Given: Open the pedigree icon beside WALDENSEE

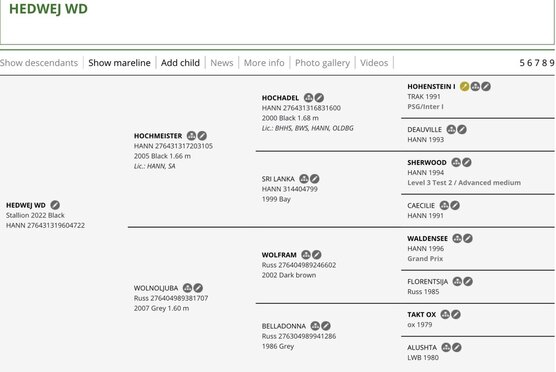Looking at the screenshot, I should (457, 238).
